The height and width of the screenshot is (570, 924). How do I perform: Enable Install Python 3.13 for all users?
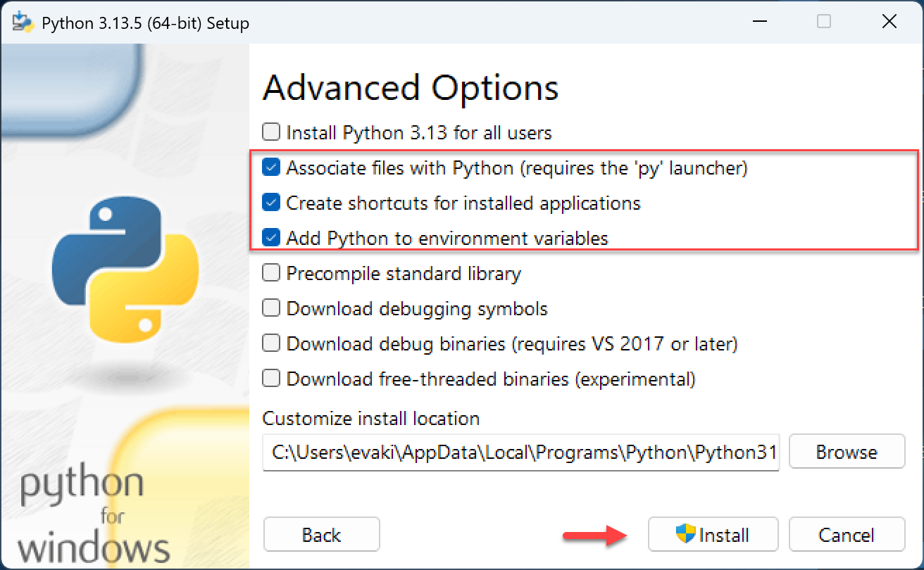point(271,132)
